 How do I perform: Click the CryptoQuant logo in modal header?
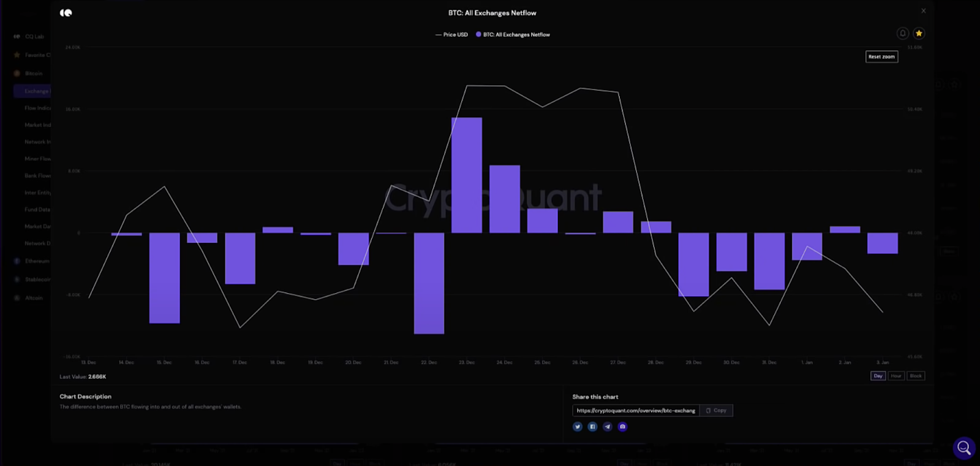(66, 13)
